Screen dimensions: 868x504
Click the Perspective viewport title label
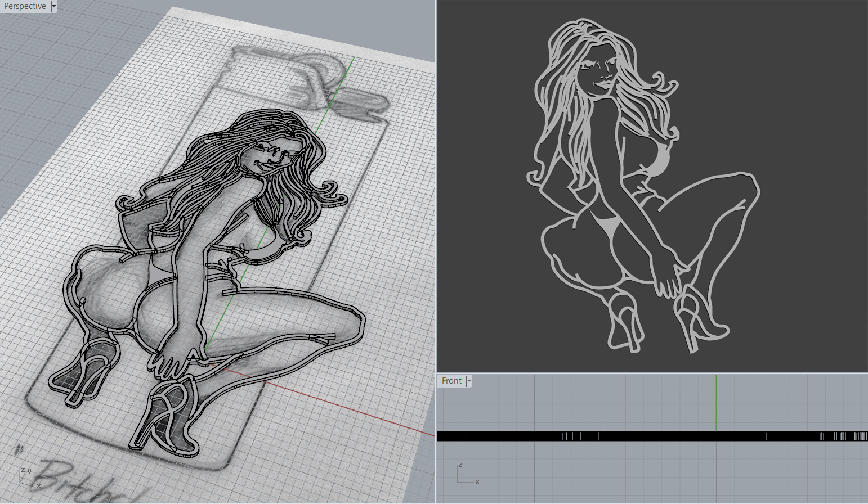(x=25, y=6)
